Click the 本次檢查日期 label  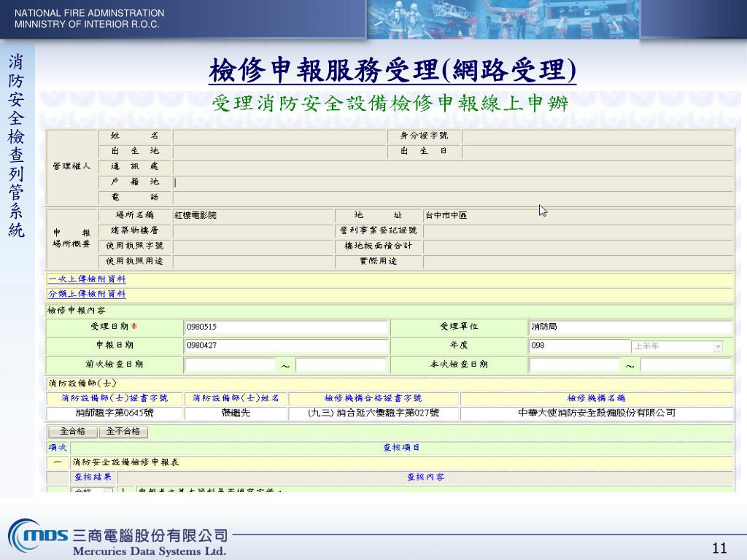click(x=459, y=365)
